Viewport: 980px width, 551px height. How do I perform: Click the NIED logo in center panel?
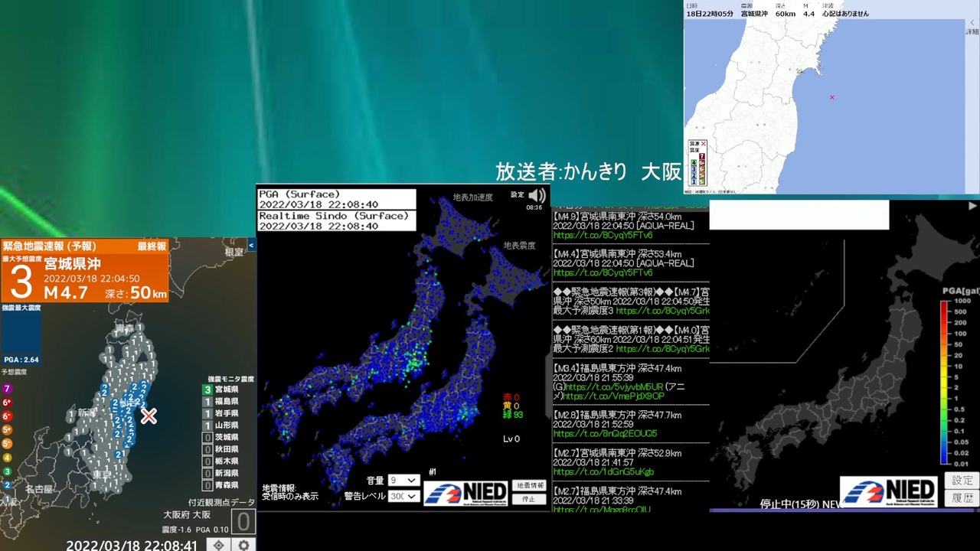point(466,492)
